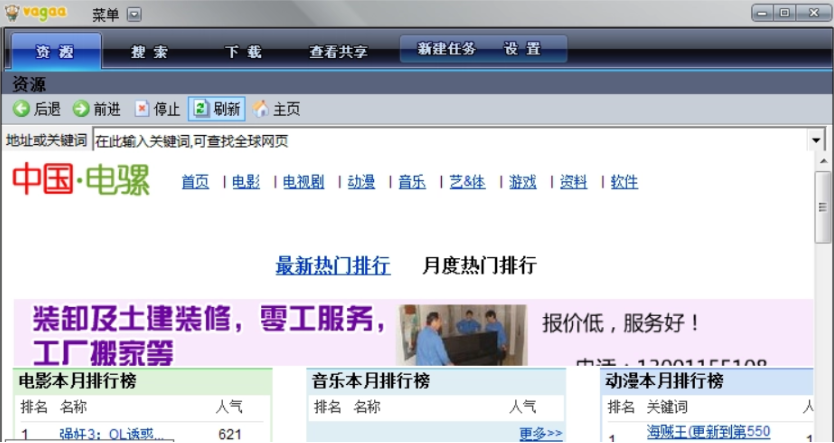Image resolution: width=834 pixels, height=443 pixels.
Task: Stop loading with the 停止 icon
Action: click(x=141, y=109)
